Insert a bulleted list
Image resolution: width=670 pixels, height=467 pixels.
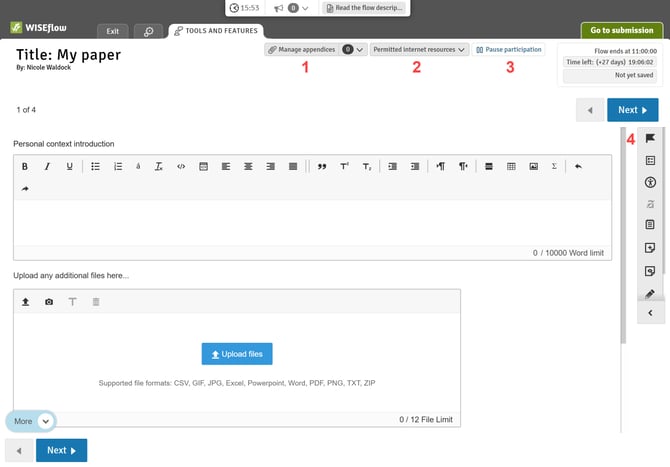point(95,167)
